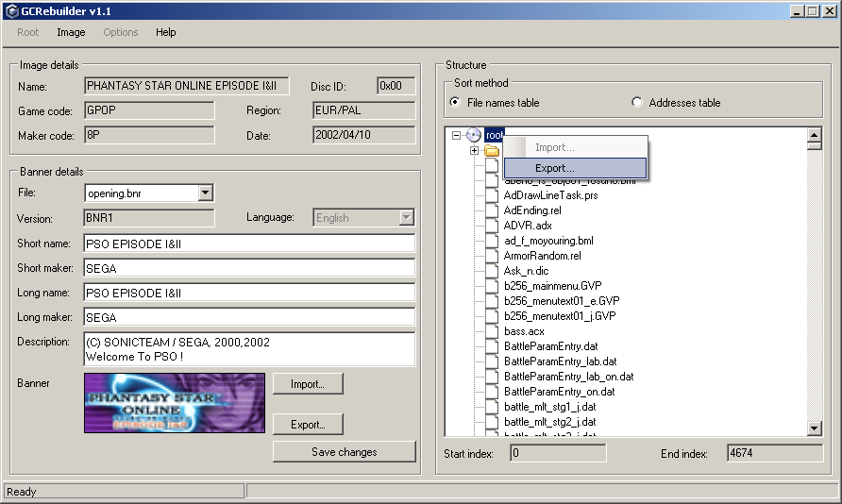Viewport: 842px width, 504px height.
Task: Click the file icon beside ADVR.adx
Action: (x=492, y=226)
